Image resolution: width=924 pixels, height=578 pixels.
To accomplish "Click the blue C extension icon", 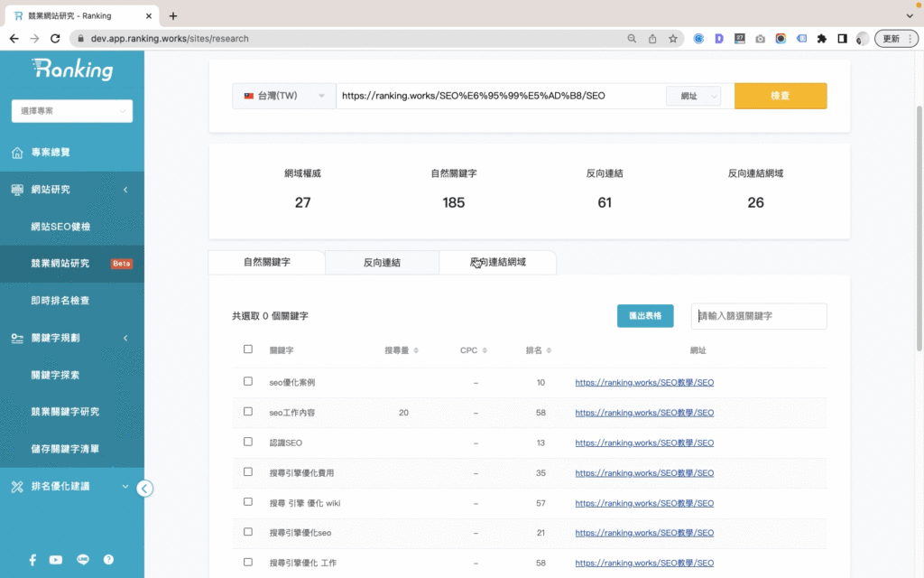I will tap(698, 38).
